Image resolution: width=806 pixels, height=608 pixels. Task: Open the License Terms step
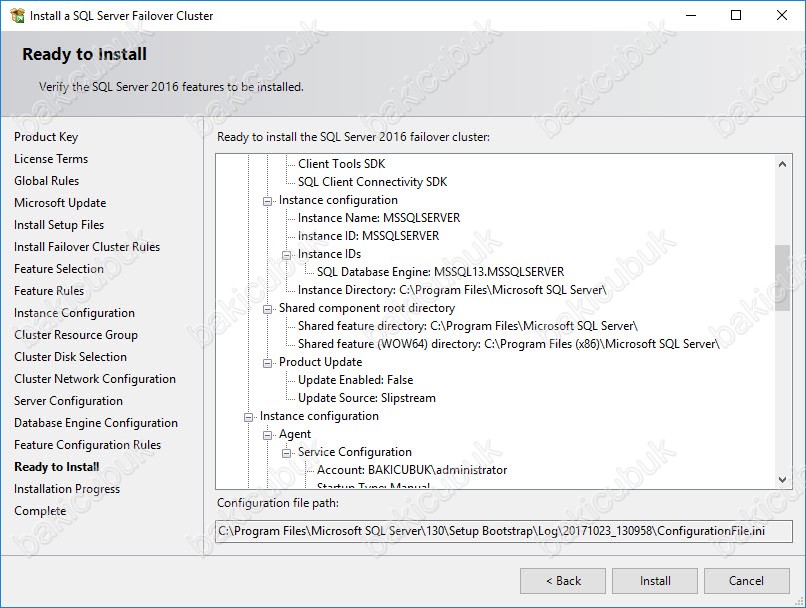click(x=51, y=159)
